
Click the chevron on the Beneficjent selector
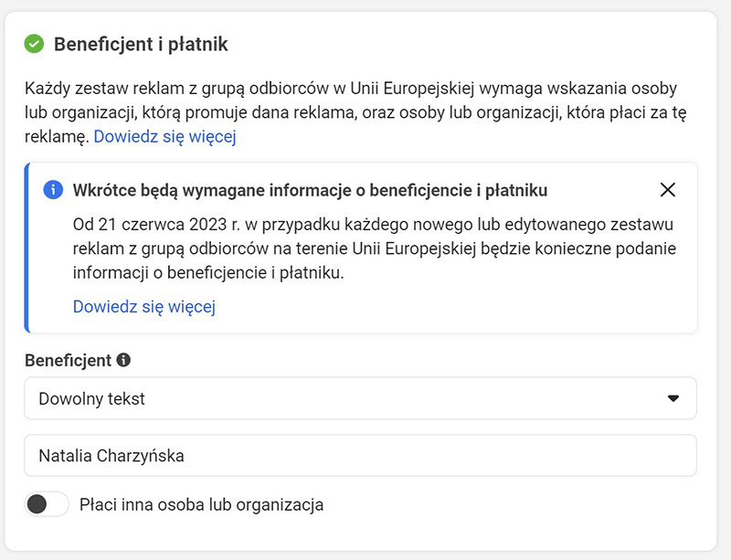tap(674, 398)
